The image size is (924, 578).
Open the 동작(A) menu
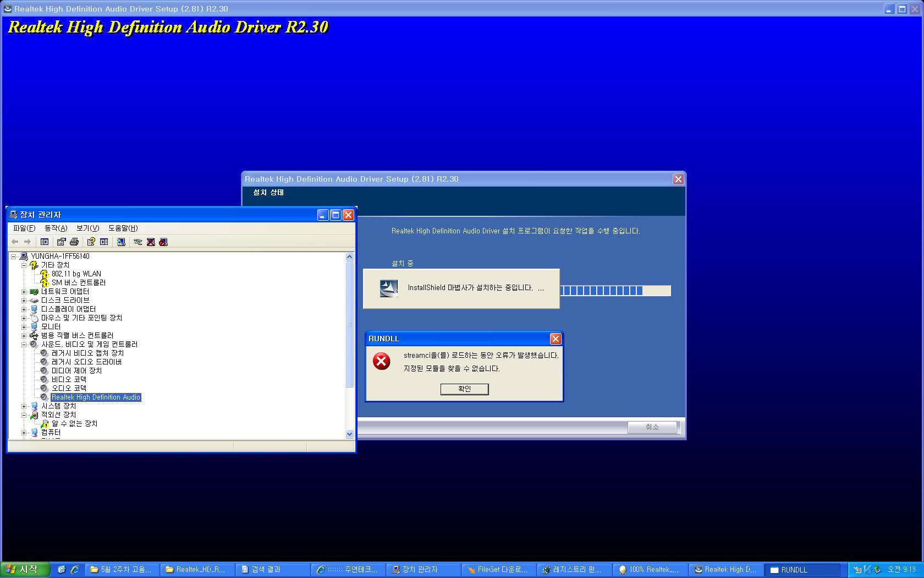point(56,228)
